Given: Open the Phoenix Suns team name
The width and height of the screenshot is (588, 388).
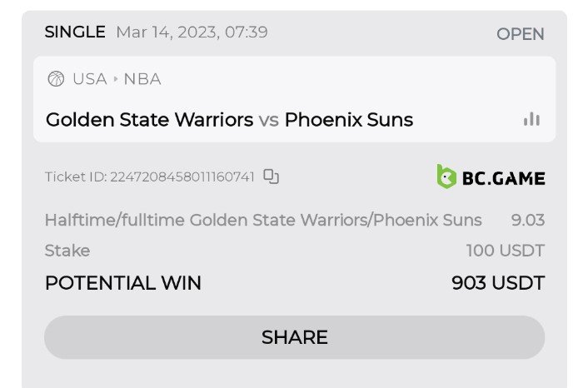Looking at the screenshot, I should point(349,119).
